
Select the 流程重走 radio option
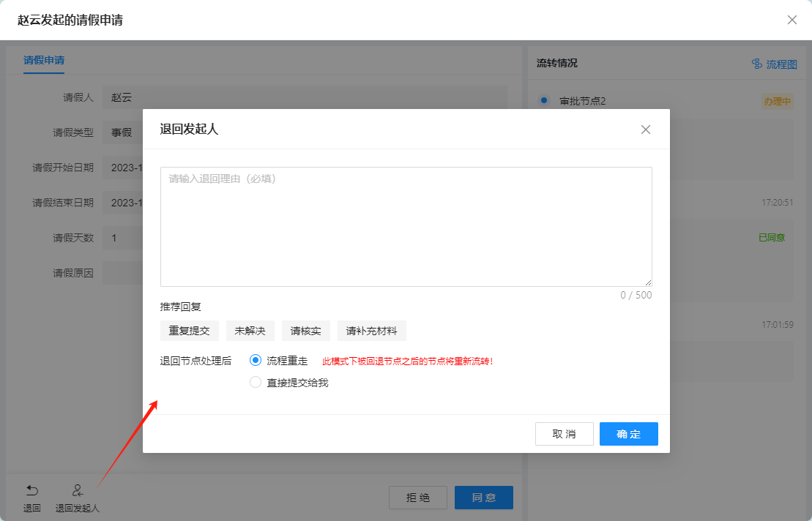[x=256, y=360]
